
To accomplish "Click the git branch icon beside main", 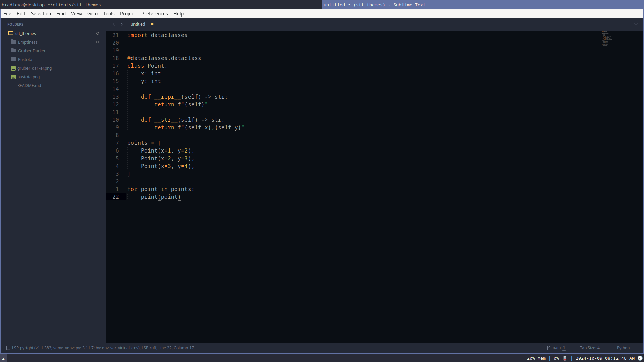I will (548, 348).
